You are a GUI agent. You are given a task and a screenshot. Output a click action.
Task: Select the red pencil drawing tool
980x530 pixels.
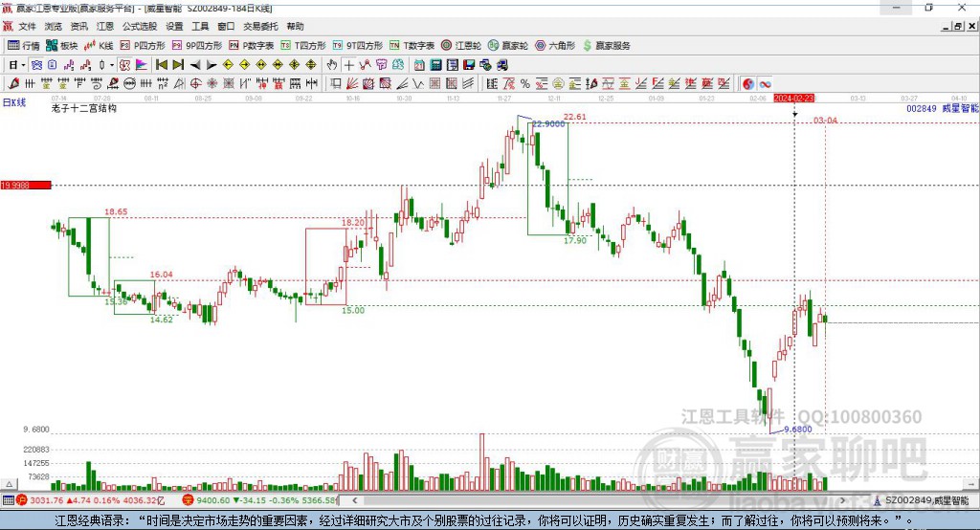[x=13, y=84]
